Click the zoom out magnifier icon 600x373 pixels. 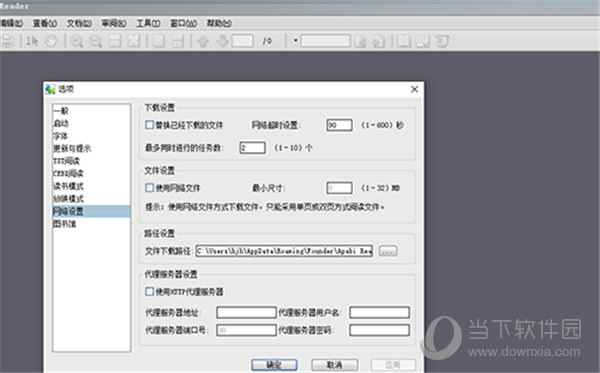(x=95, y=41)
